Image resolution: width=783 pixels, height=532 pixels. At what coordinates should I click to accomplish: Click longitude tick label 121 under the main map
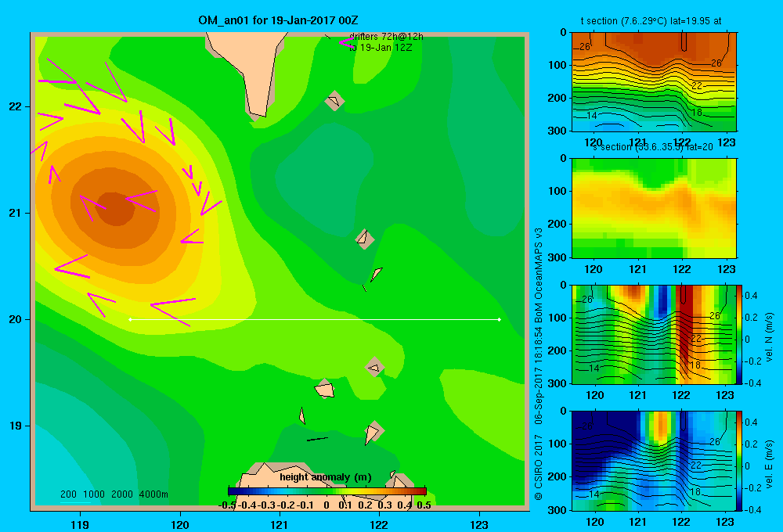click(280, 524)
